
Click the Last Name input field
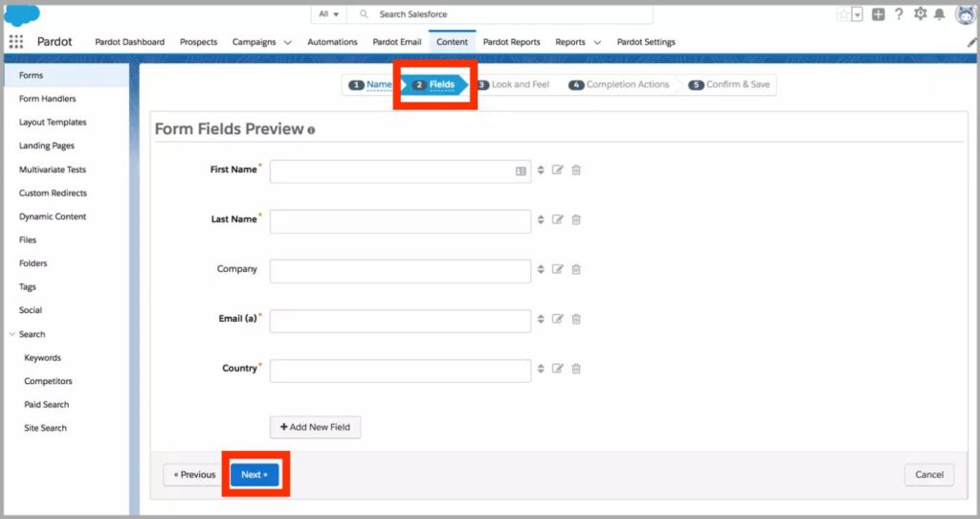(x=400, y=221)
